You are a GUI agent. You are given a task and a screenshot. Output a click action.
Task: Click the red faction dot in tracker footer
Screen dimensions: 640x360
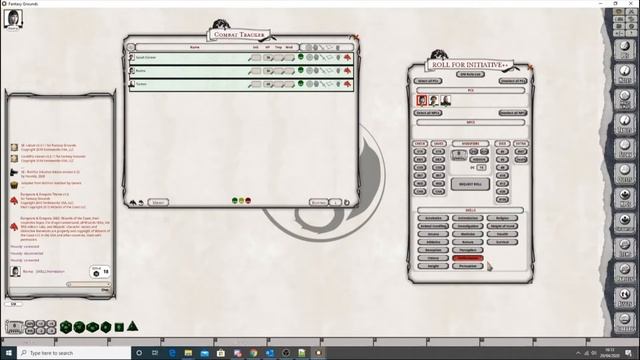[x=248, y=200]
